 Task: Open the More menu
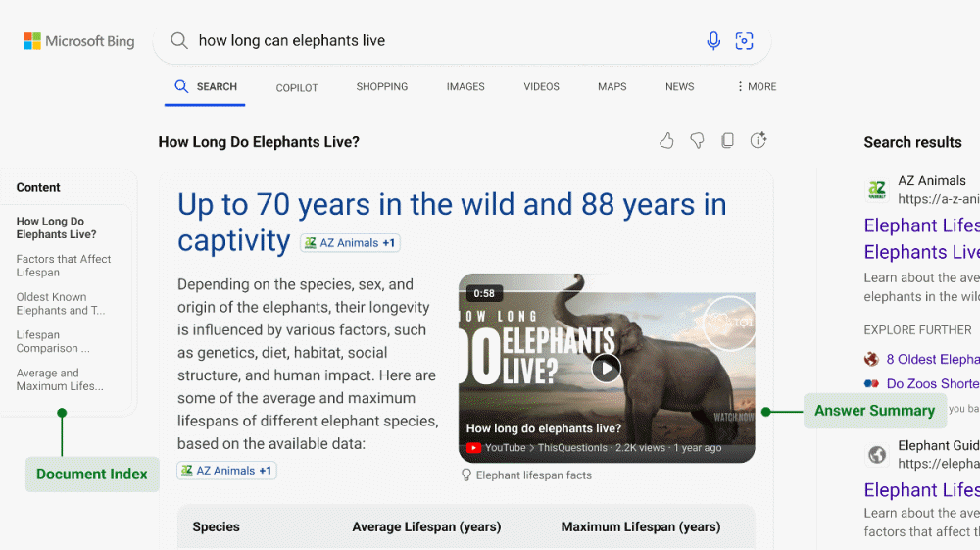coord(756,87)
